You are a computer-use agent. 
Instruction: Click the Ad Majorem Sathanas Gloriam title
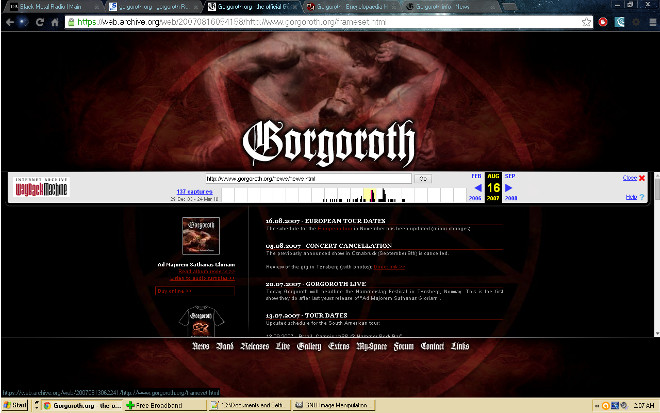click(x=196, y=265)
